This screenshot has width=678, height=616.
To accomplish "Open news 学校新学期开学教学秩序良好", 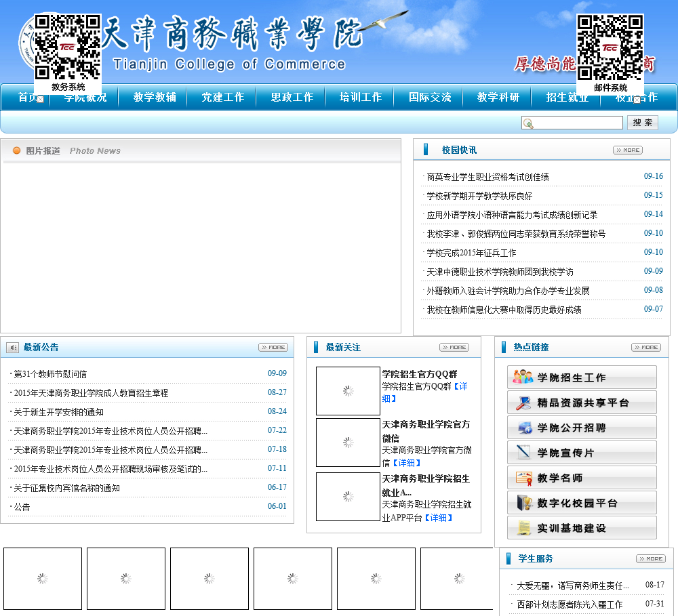I will (479, 196).
